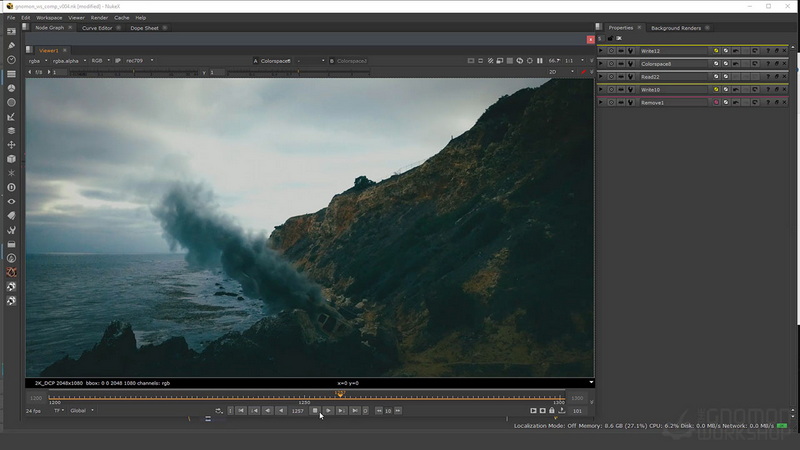Open the 3D nodes cube icon
Image resolution: width=800 pixels, height=450 pixels.
[11, 159]
